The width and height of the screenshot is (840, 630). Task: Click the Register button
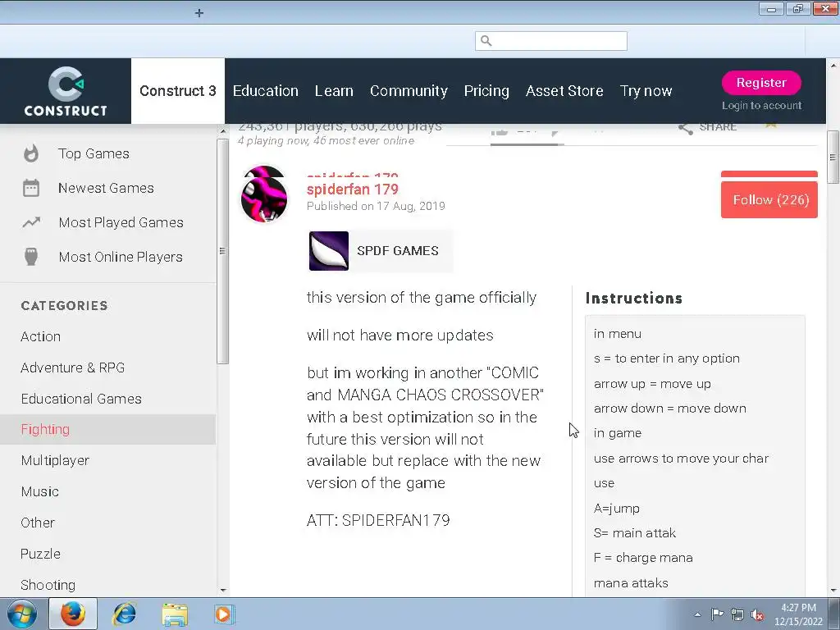pyautogui.click(x=761, y=83)
